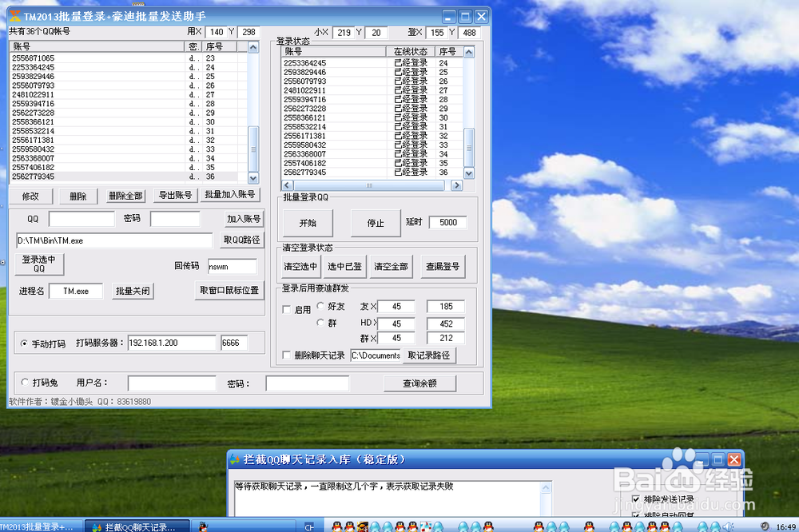Click the 清空全部 button
Screen dimensions: 799x532
coord(391,267)
